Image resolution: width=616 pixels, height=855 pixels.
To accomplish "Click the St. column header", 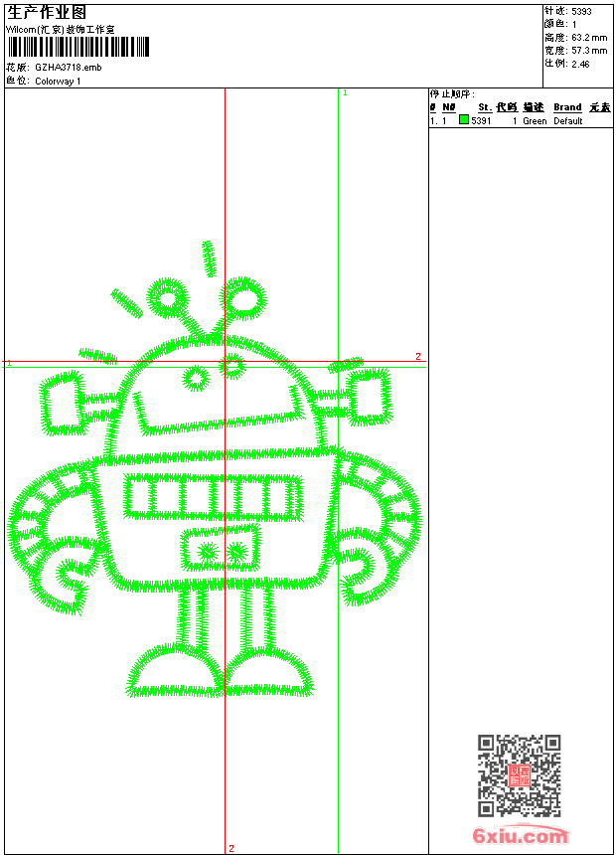I will (484, 107).
